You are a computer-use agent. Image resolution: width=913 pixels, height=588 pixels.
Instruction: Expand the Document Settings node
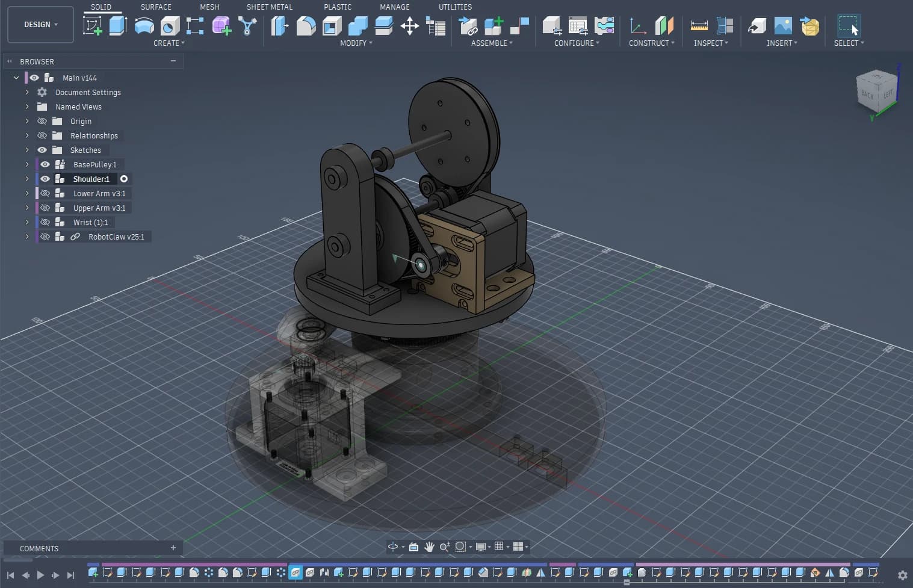click(x=27, y=92)
